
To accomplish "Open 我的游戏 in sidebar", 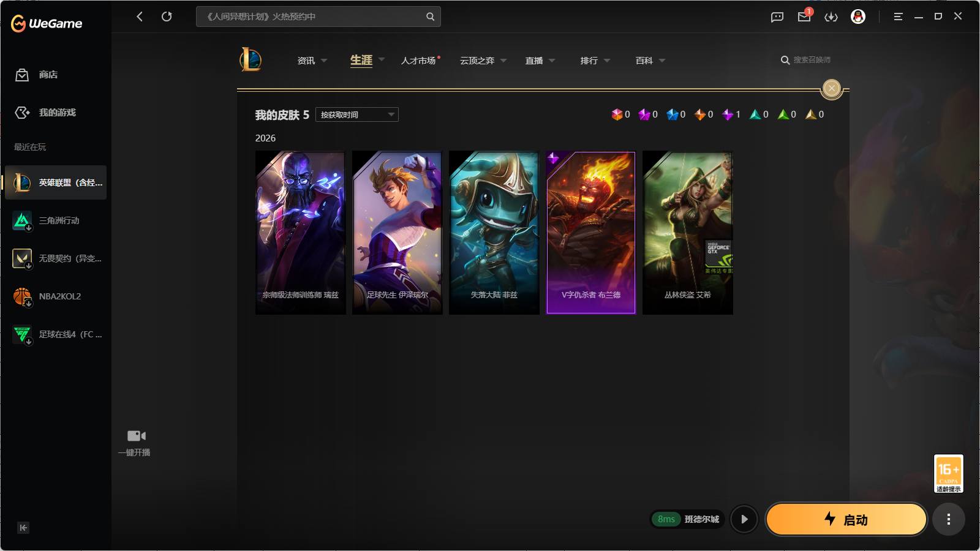I will [x=45, y=113].
